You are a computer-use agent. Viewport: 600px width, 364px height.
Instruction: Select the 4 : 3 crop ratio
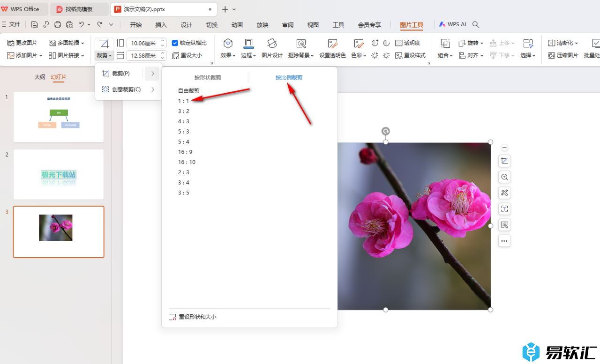click(183, 121)
